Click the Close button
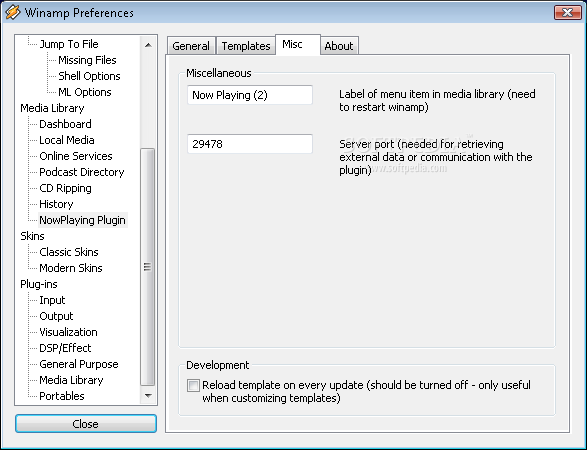Screen dimensions: 587x450 tap(86, 424)
